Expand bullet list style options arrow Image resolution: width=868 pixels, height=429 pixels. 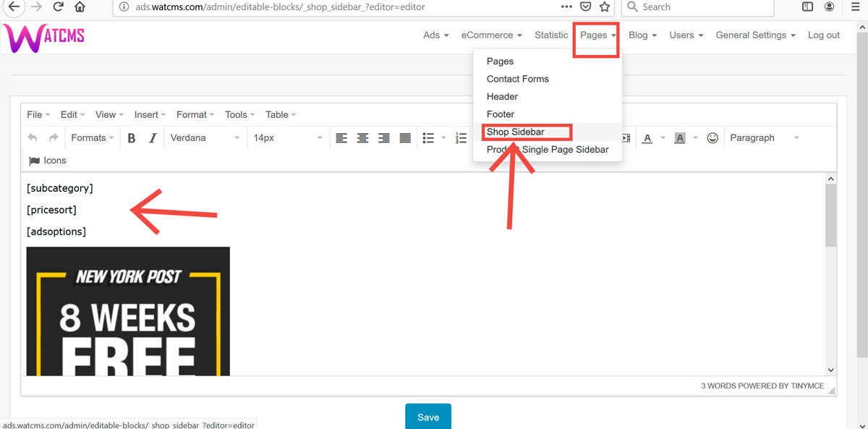443,137
